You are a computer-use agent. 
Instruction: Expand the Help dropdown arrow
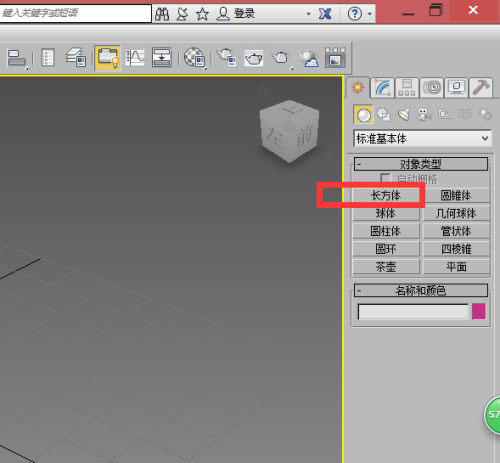click(x=369, y=14)
